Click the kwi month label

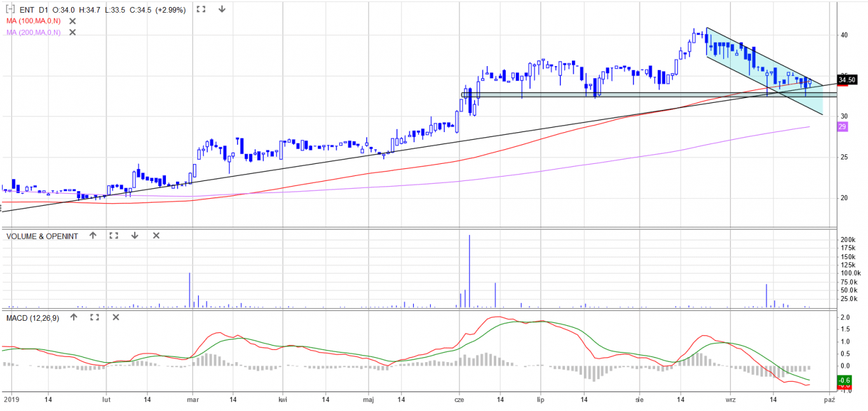click(283, 400)
